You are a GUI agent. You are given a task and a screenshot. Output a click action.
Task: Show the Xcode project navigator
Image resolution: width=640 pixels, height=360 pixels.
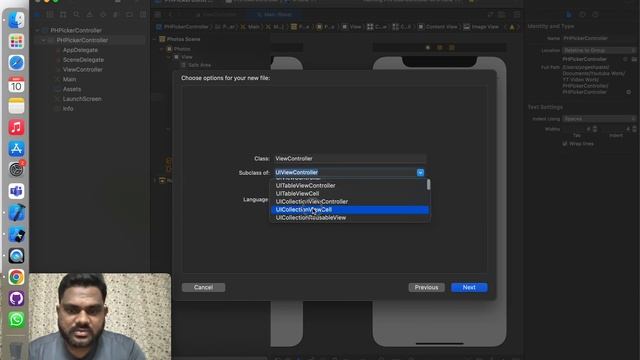37,15
